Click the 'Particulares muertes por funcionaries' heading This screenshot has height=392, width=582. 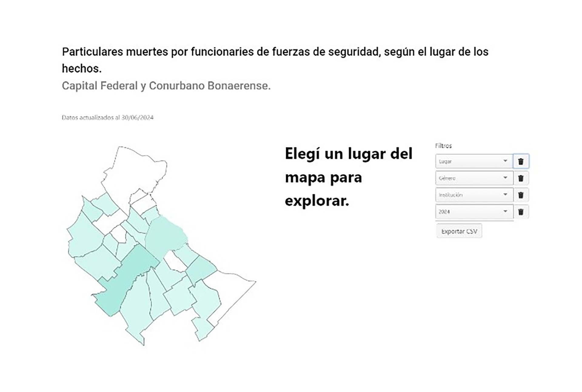[275, 60]
